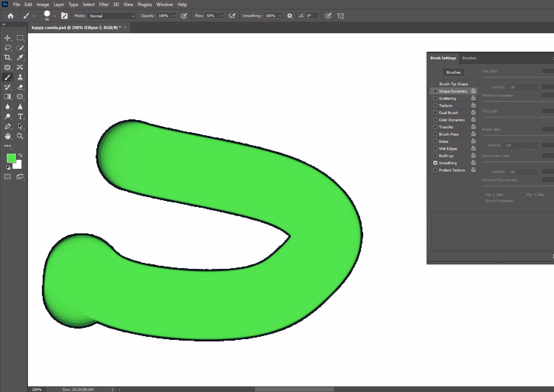Select the Horizontal Type tool

coord(20,116)
